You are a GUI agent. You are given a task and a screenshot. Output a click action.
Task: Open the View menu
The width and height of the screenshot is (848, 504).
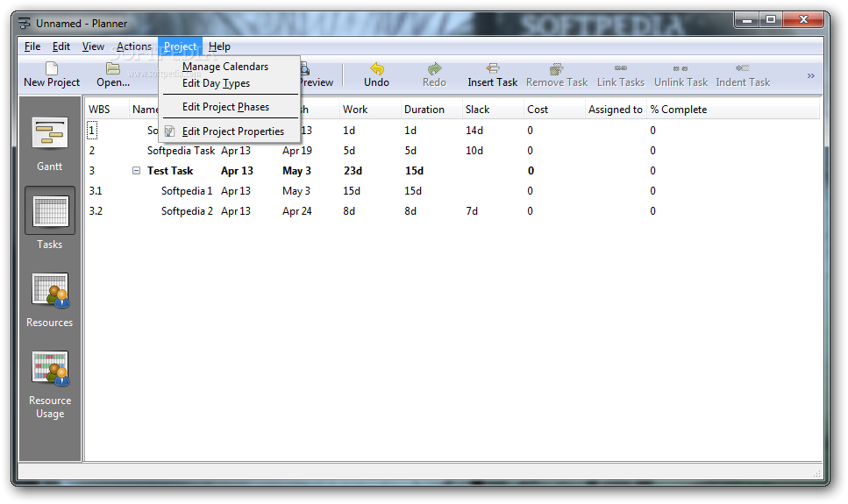(93, 46)
